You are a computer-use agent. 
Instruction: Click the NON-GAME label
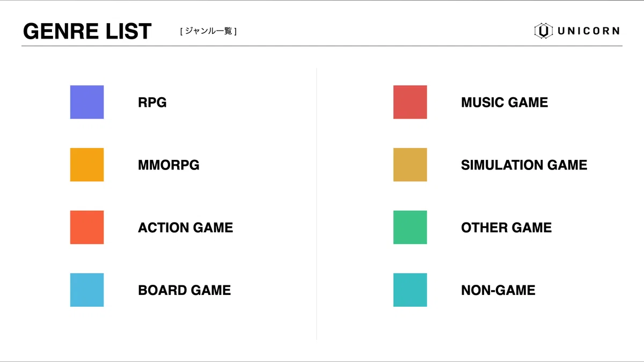[498, 291]
